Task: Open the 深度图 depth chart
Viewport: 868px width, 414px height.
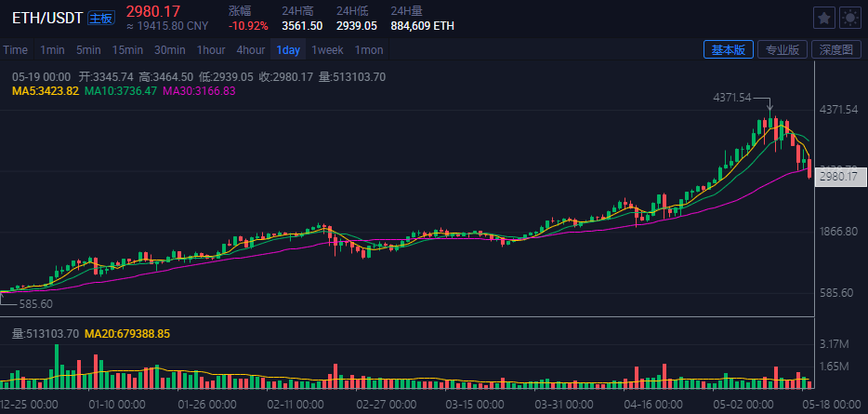Action: (x=835, y=50)
